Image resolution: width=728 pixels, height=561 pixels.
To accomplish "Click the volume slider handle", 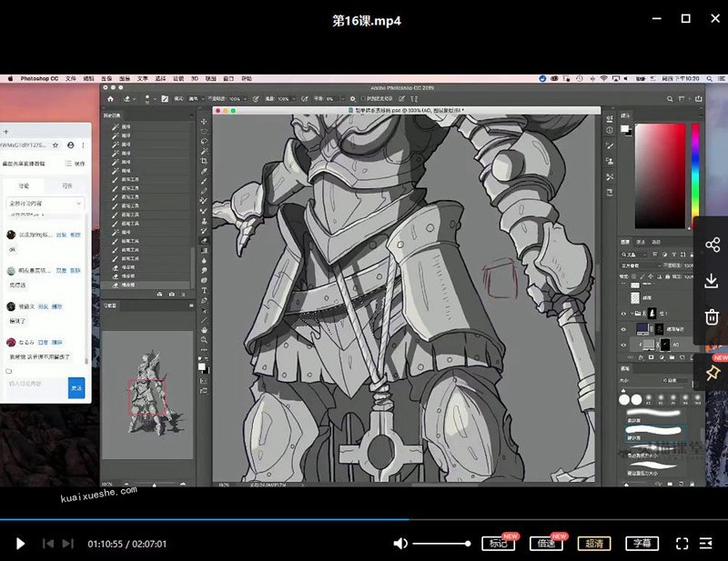I will [468, 544].
